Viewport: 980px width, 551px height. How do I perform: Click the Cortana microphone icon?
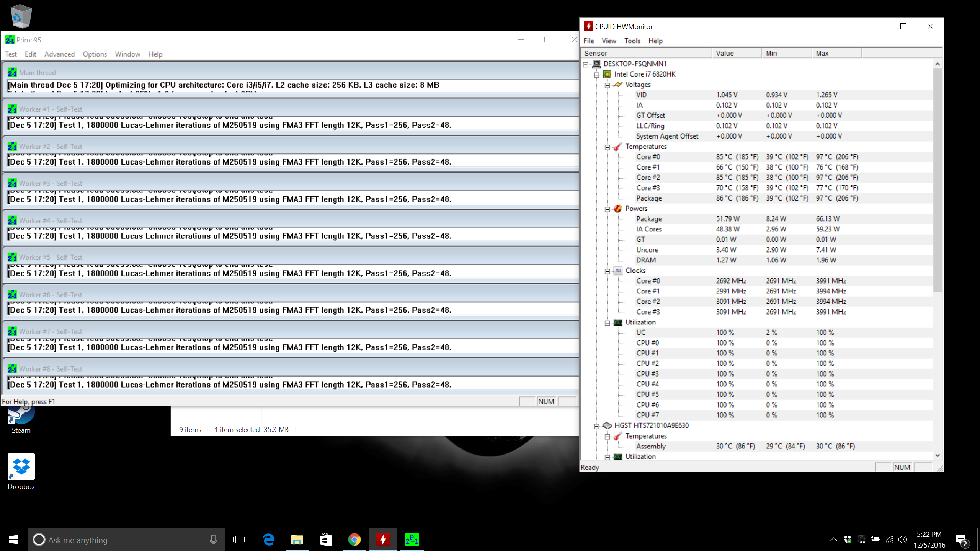tap(213, 540)
